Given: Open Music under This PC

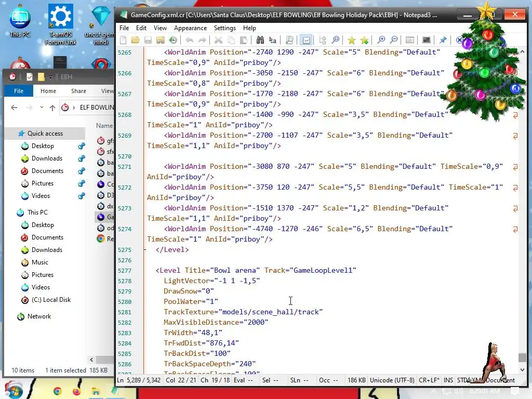Looking at the screenshot, I should tap(39, 262).
